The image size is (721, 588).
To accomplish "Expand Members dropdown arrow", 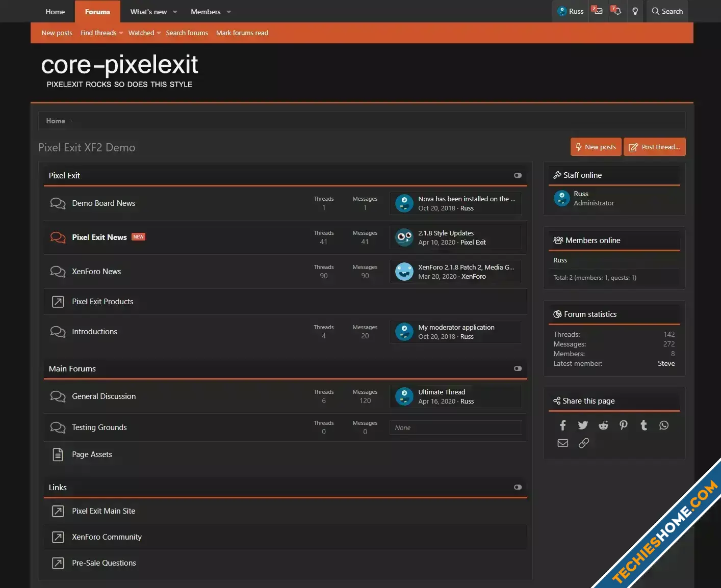I will 228,12.
